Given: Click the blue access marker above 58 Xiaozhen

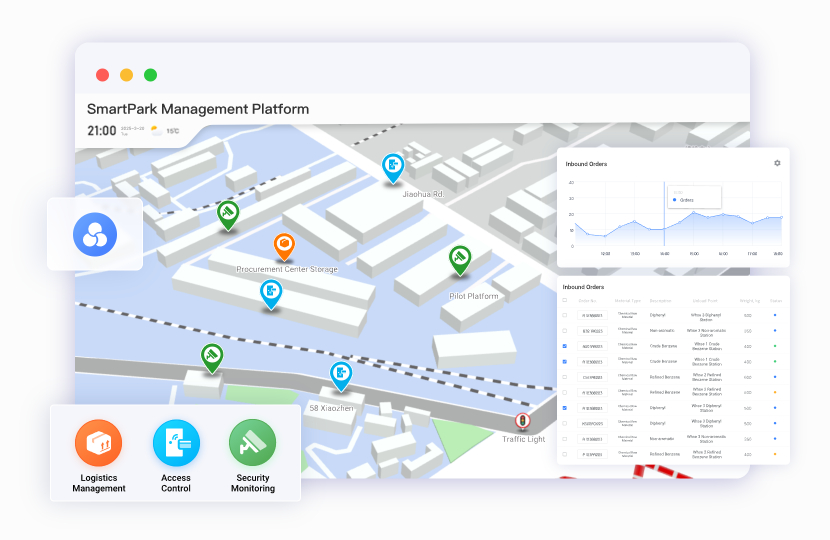Looking at the screenshot, I should tap(341, 375).
